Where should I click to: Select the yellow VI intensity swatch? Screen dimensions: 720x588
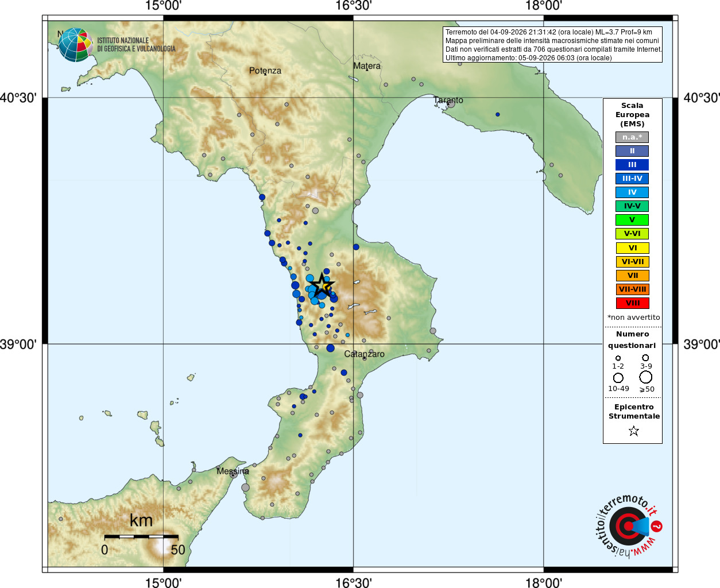(632, 248)
